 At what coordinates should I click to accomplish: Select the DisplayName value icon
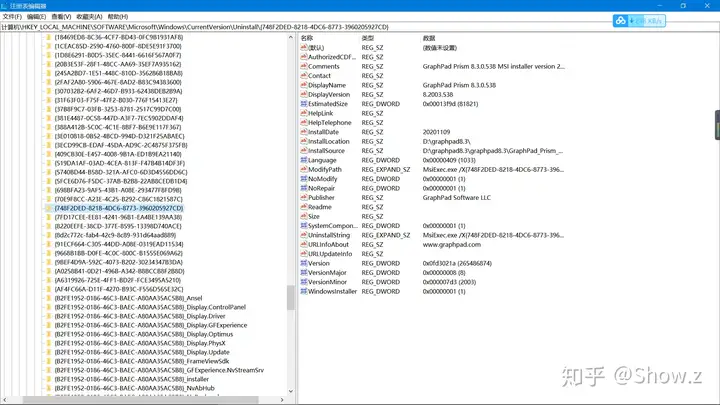tap(304, 85)
